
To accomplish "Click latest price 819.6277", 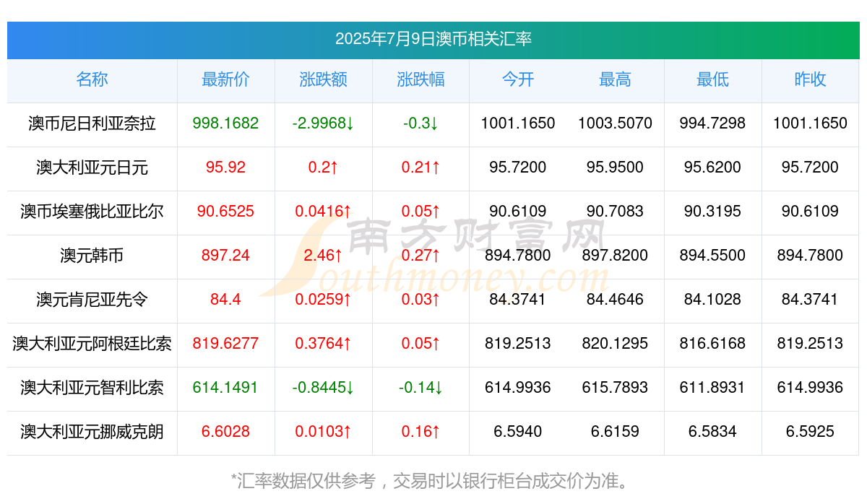I will tap(225, 344).
